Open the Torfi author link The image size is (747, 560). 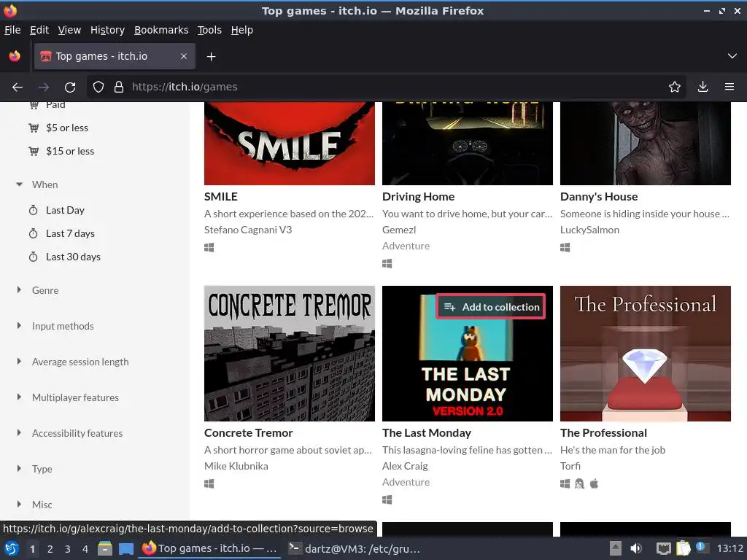point(570,466)
